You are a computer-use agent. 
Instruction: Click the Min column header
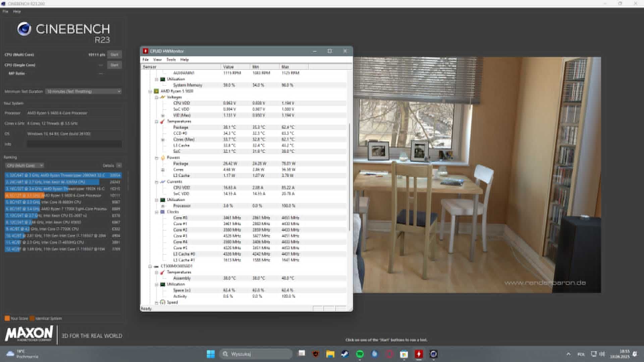coord(265,67)
